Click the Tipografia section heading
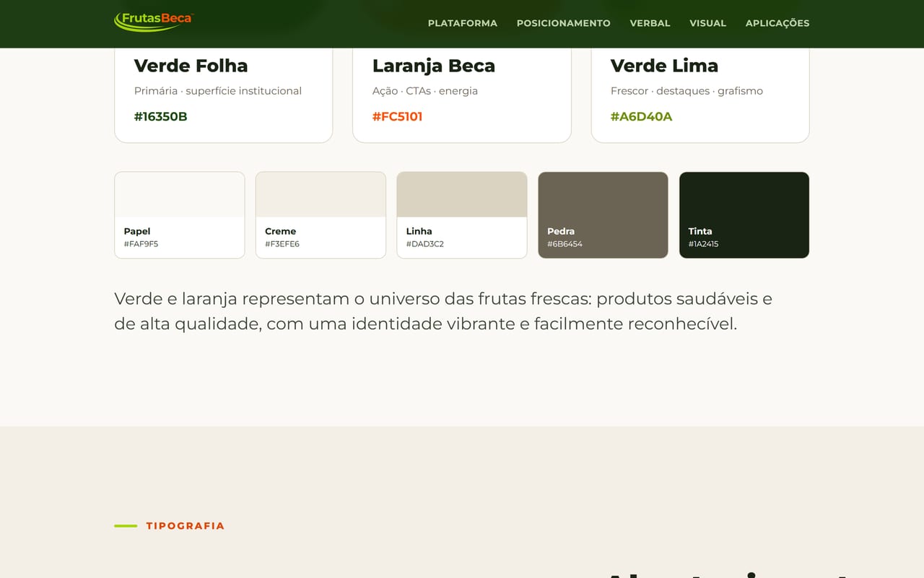The width and height of the screenshot is (924, 578). (186, 526)
